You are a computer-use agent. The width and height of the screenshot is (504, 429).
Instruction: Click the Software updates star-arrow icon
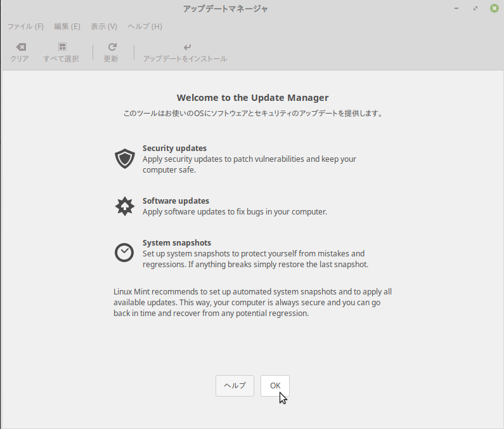click(x=125, y=206)
